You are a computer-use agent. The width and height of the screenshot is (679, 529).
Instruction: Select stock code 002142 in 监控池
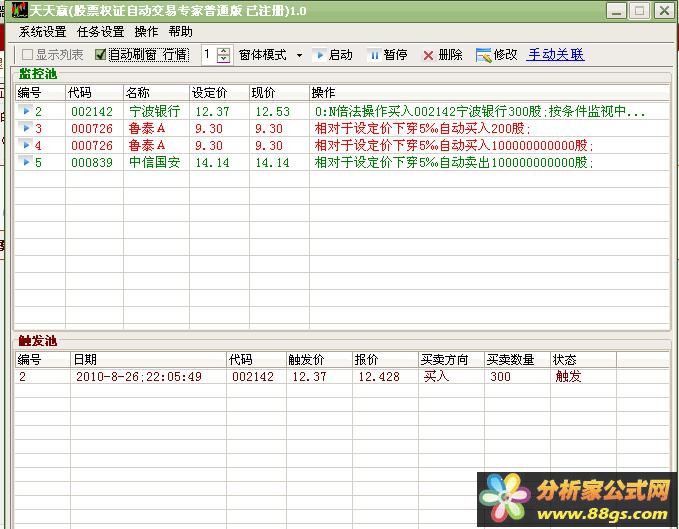[92, 112]
